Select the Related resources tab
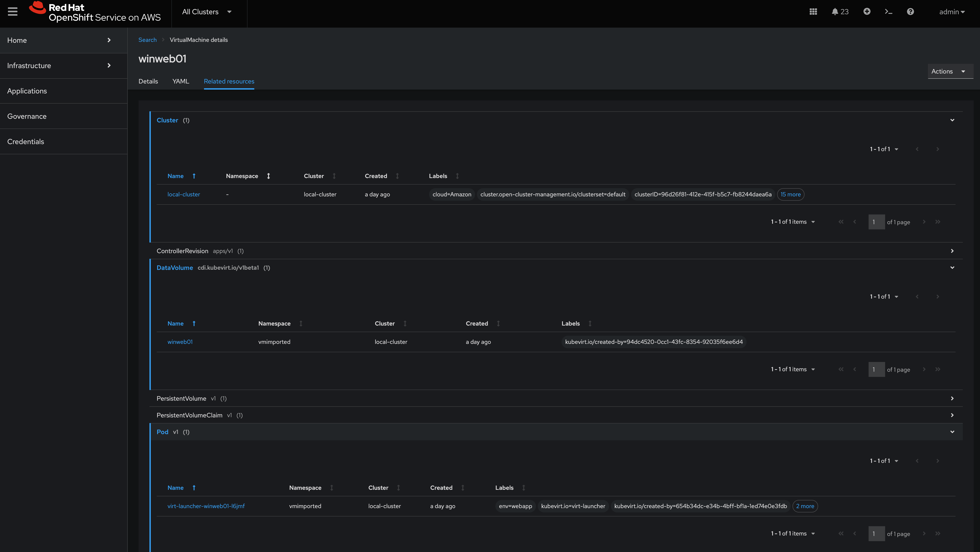Viewport: 980px width, 552px height. pyautogui.click(x=229, y=81)
